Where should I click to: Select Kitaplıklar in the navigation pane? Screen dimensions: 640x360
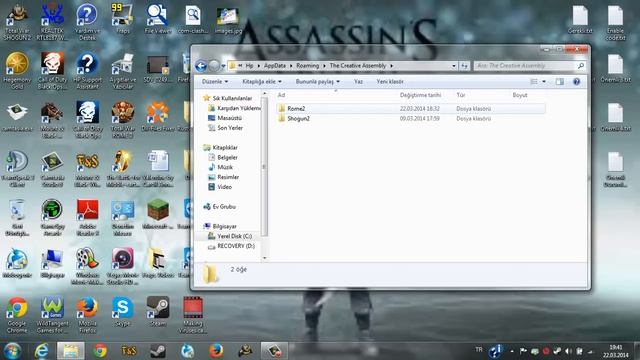coord(220,147)
